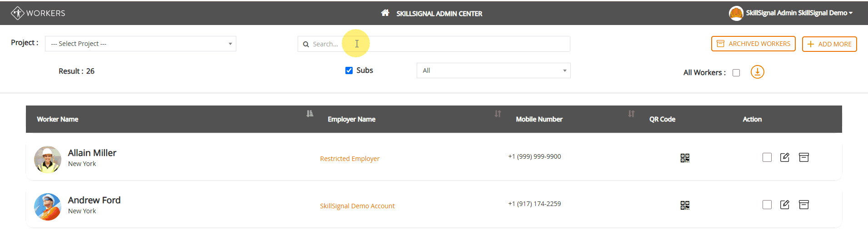Click phone number +1 (917) 174-2259

tap(534, 204)
